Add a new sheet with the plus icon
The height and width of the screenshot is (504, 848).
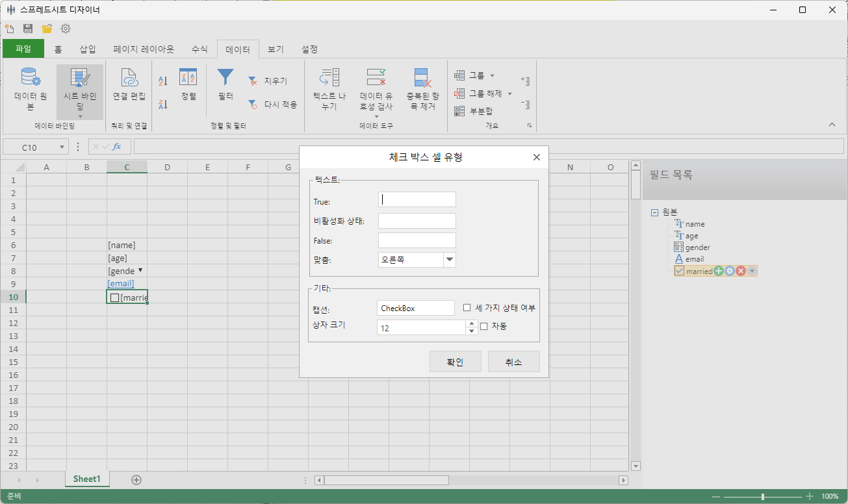click(136, 480)
